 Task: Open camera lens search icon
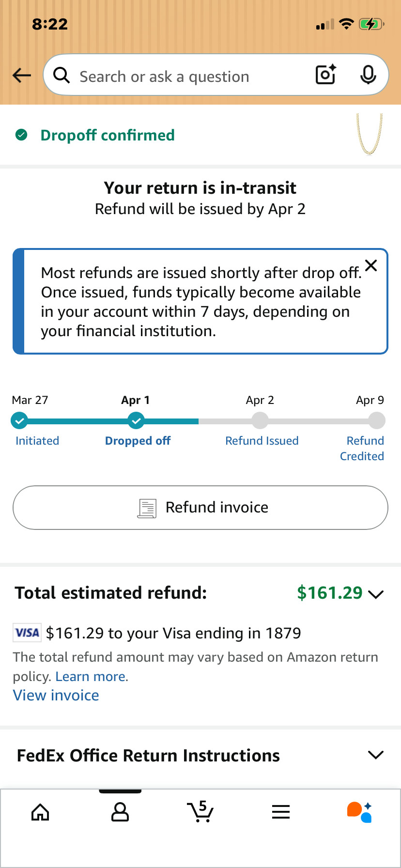[x=325, y=75]
